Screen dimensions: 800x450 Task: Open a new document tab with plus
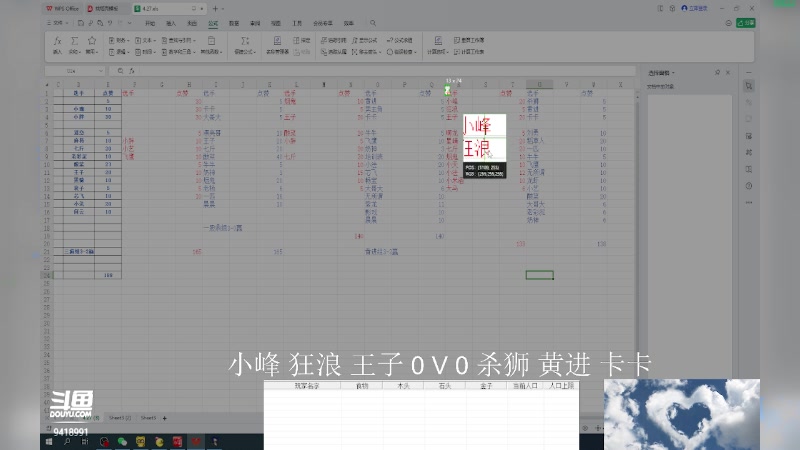215,9
